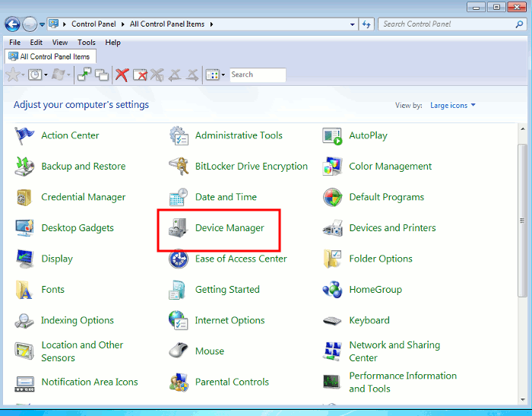
Task: Open Date and Time via its calendar icon
Action: click(179, 197)
